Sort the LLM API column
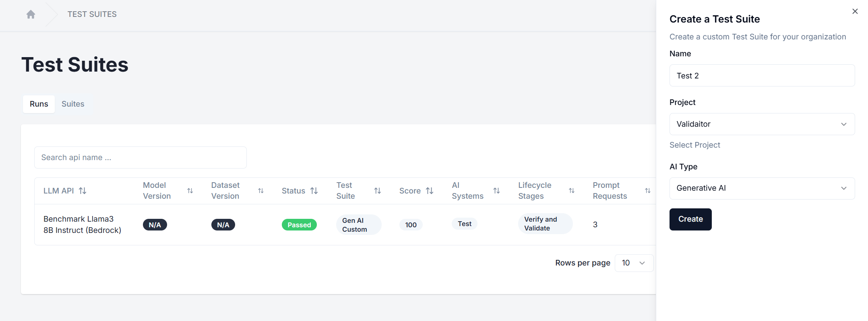The height and width of the screenshot is (321, 868). [x=83, y=191]
